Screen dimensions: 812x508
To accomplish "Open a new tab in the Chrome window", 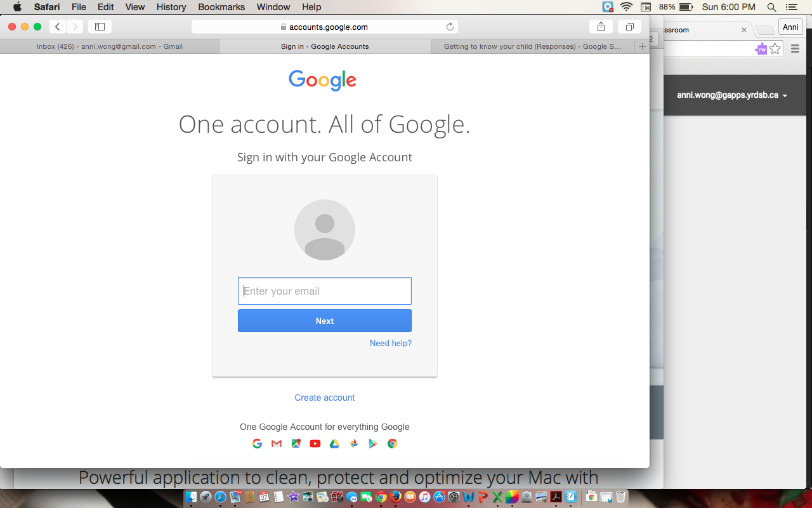I will tap(765, 29).
